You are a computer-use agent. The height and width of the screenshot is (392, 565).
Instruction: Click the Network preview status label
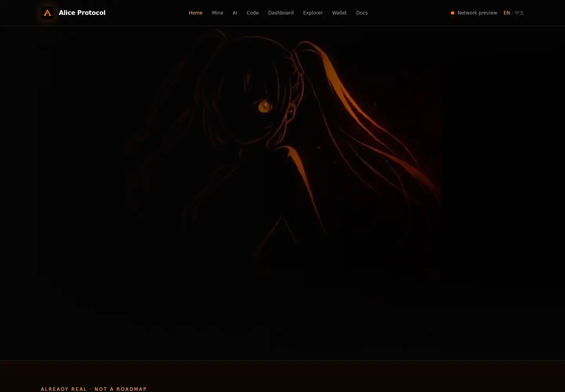tap(477, 13)
